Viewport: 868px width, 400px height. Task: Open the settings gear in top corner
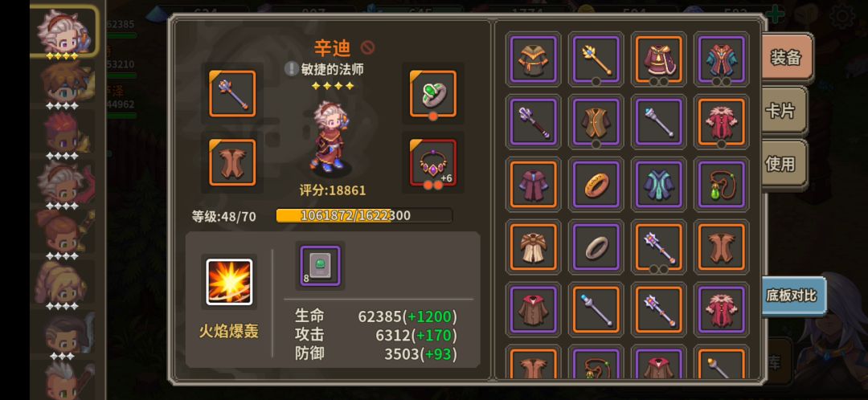[842, 16]
